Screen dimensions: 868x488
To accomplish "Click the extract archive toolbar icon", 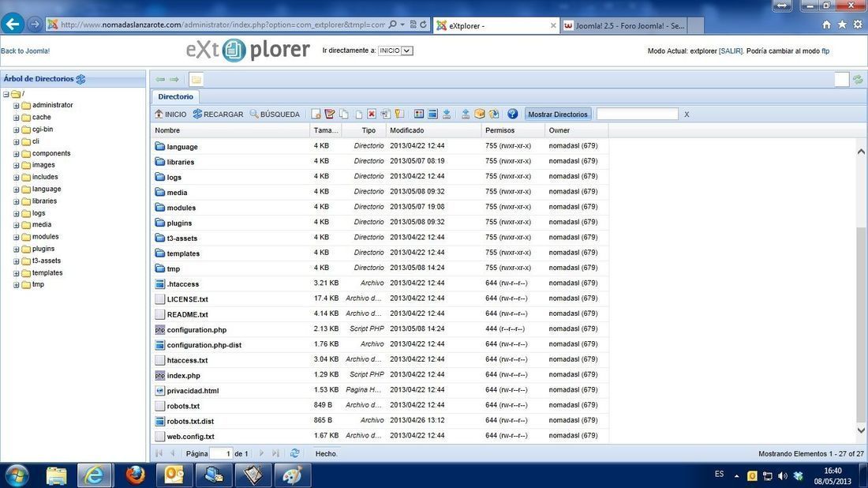I will [493, 114].
